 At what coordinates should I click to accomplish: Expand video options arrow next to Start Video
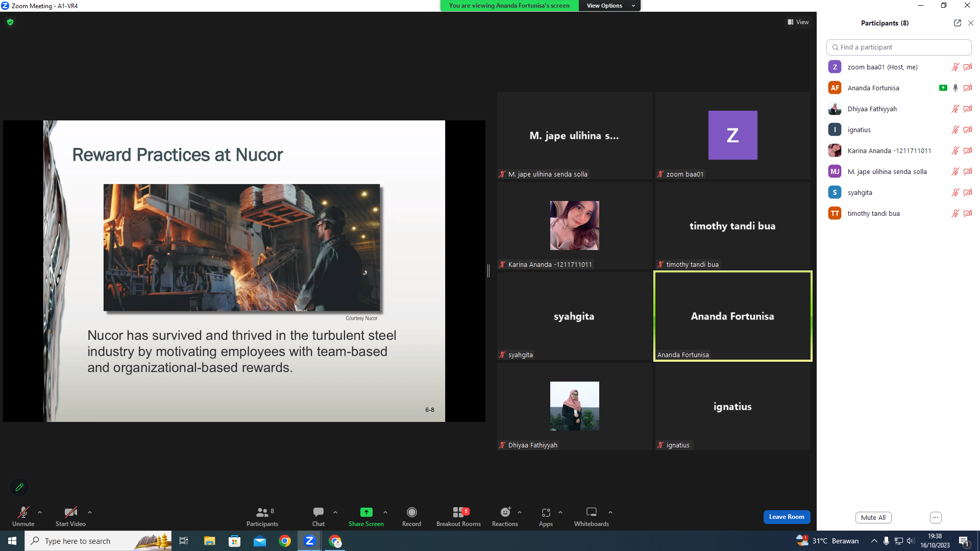click(x=90, y=512)
